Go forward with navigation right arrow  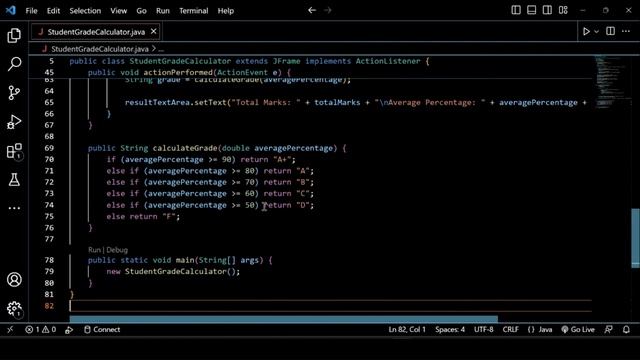click(x=328, y=10)
